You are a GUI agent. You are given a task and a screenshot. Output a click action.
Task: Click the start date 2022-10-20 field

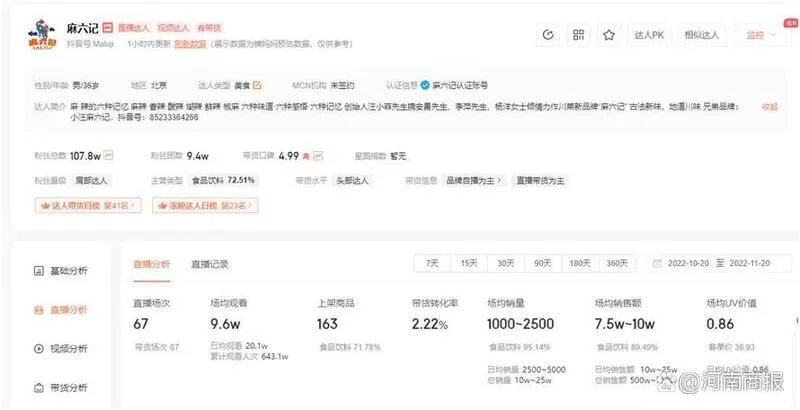tap(688, 264)
